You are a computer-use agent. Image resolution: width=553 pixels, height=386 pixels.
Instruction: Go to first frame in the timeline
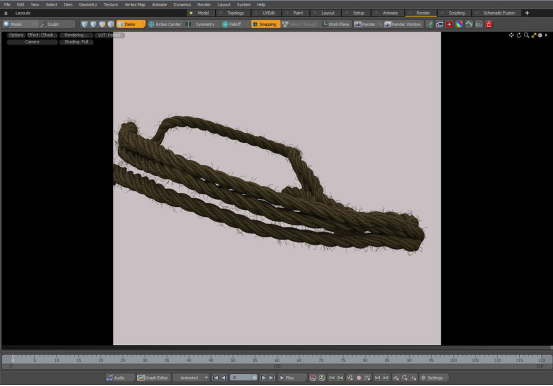[215, 378]
